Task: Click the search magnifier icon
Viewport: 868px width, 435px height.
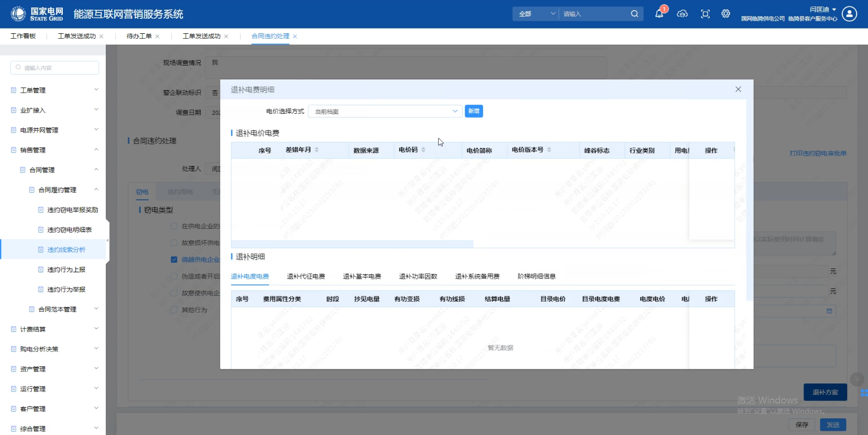Action: tap(634, 14)
